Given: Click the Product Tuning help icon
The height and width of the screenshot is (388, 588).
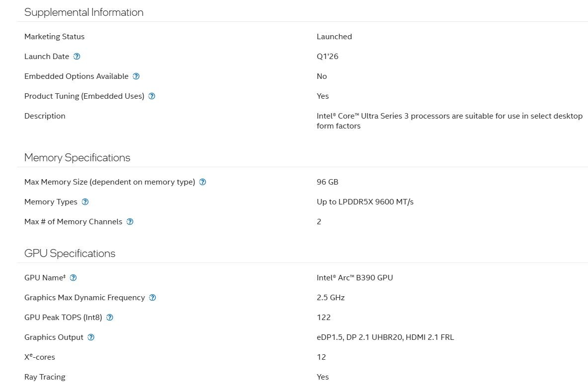Looking at the screenshot, I should (152, 96).
